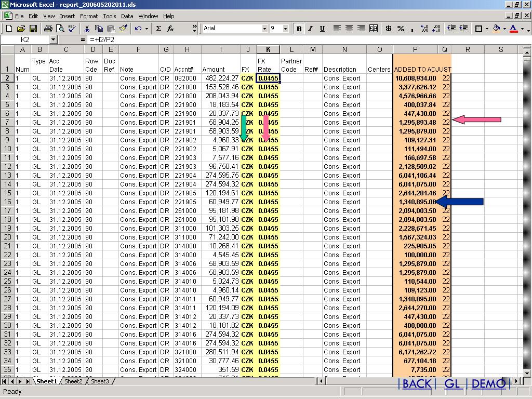Viewport: 532px width, 399px height.
Task: Apply the Fill Color paint bucket
Action: coord(496,29)
